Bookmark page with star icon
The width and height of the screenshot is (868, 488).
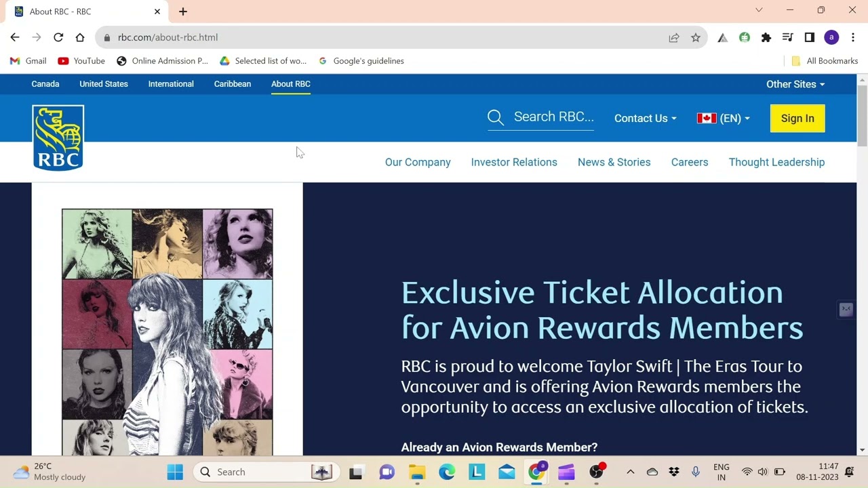tap(696, 37)
